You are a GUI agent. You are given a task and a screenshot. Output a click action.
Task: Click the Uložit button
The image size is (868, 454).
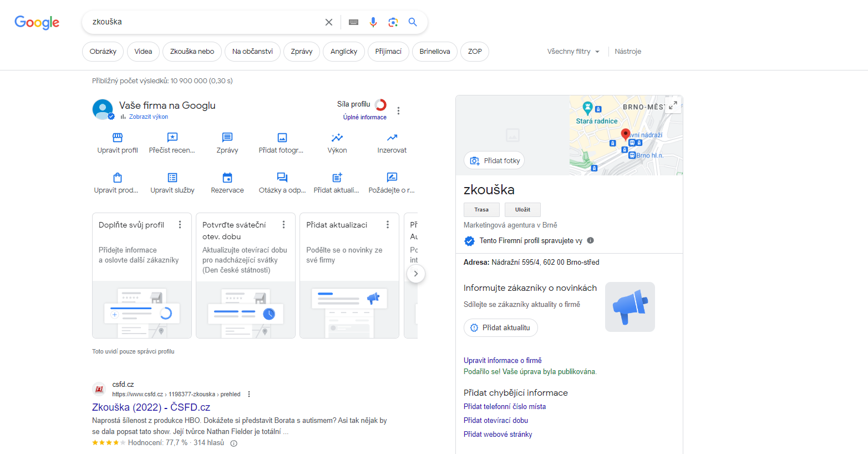(522, 210)
